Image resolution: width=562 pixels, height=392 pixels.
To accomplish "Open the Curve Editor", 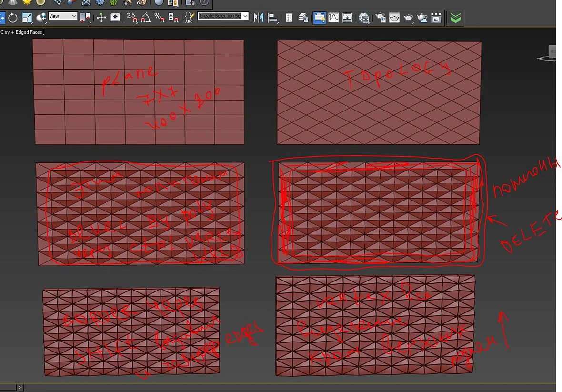I will (333, 18).
